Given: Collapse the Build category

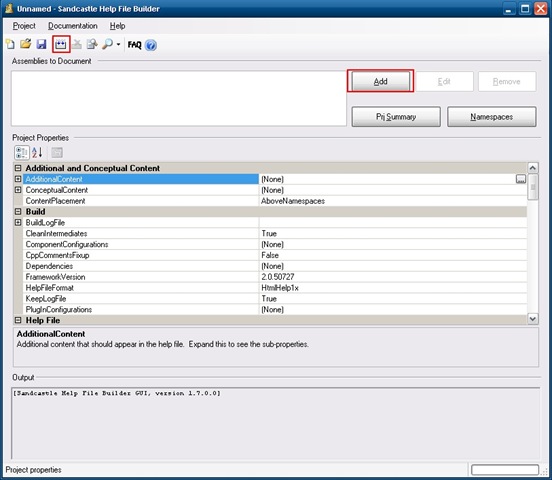Looking at the screenshot, I should pyautogui.click(x=18, y=212).
